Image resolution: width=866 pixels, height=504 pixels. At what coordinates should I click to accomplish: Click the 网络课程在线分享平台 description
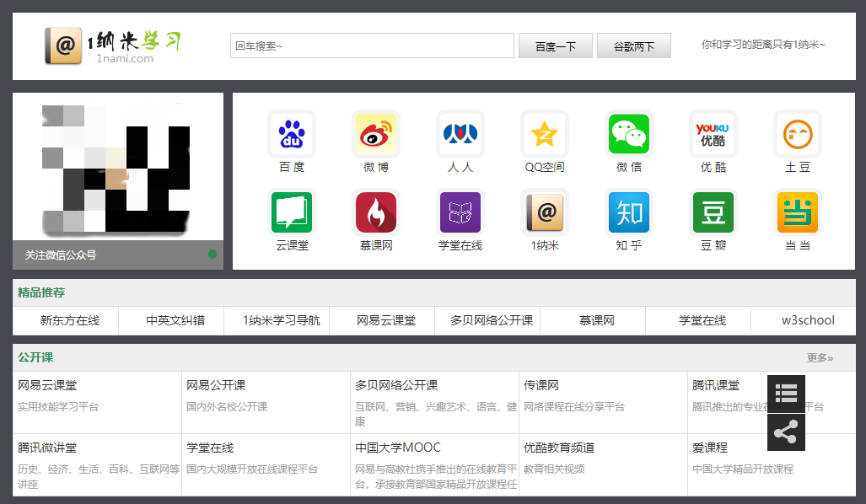click(574, 407)
